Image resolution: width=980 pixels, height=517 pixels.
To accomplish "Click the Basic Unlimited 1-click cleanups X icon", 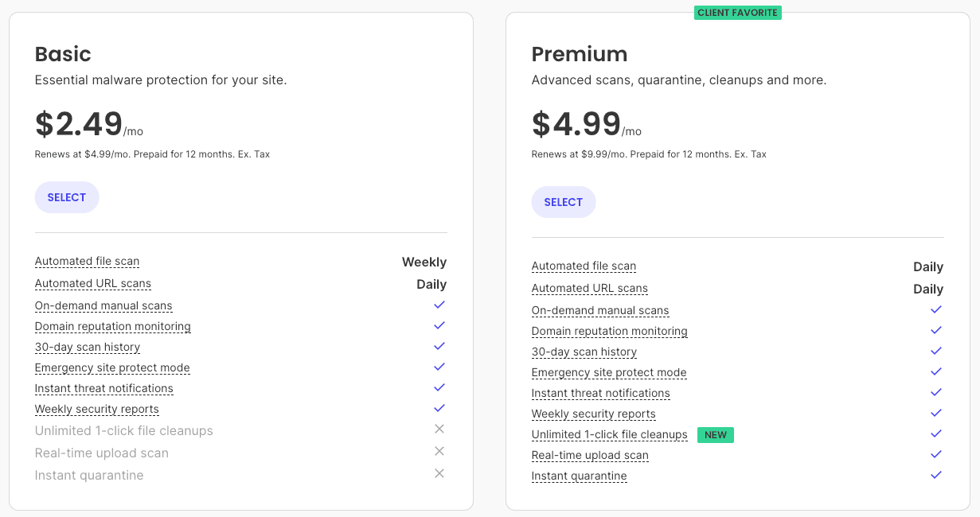I will tap(439, 429).
